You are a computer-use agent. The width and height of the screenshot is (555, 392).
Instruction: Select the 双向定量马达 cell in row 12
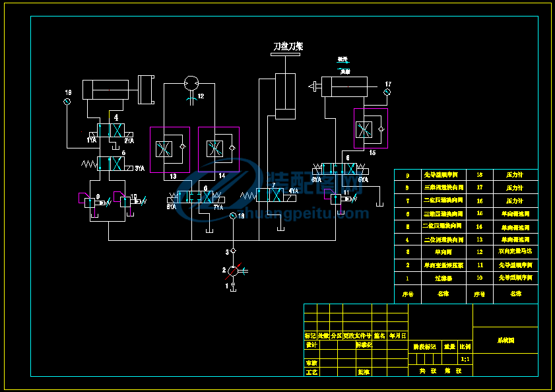pyautogui.click(x=515, y=251)
